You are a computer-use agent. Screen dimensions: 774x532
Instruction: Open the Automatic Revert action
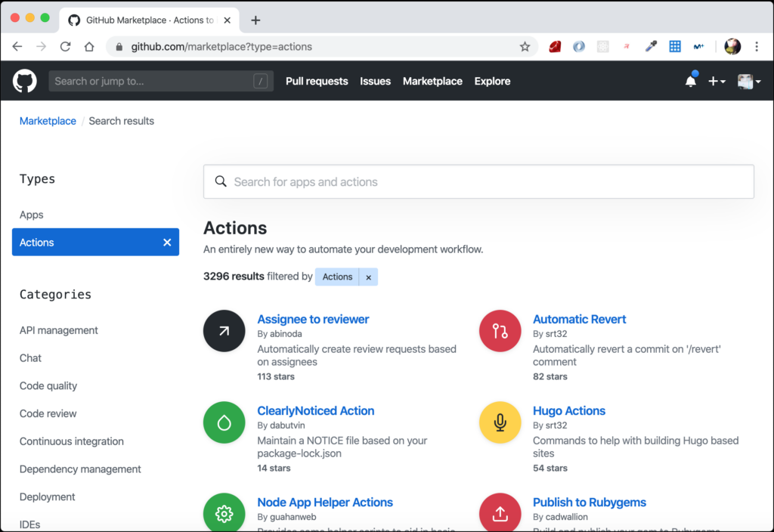click(580, 320)
